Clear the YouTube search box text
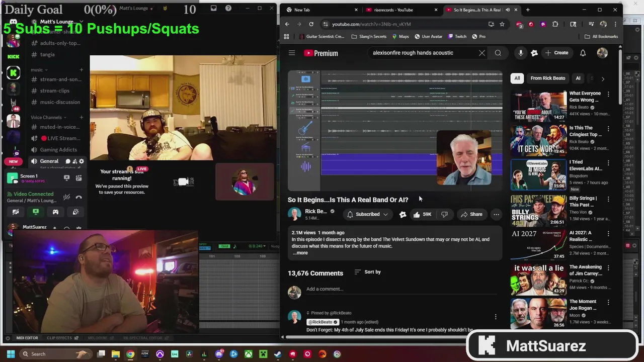Image resolution: width=644 pixels, height=362 pixels. click(x=481, y=53)
